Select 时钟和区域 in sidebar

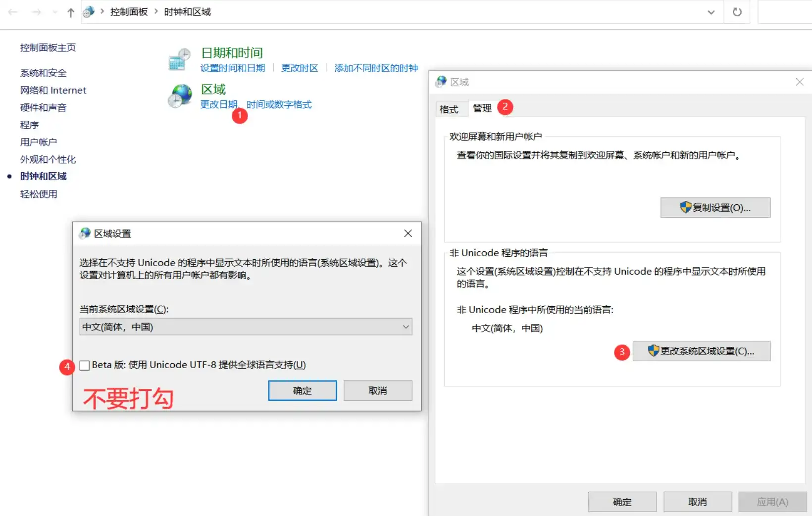(x=43, y=176)
